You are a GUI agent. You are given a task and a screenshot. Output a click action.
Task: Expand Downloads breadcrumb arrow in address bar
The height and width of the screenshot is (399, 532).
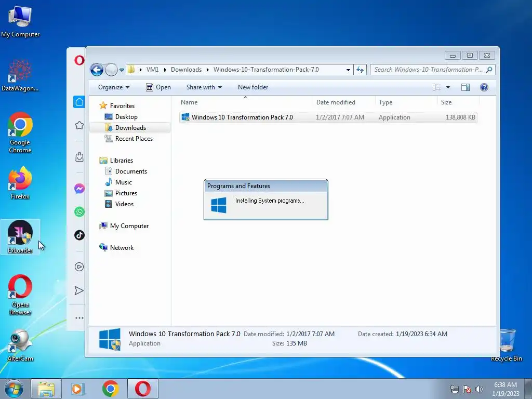(207, 70)
